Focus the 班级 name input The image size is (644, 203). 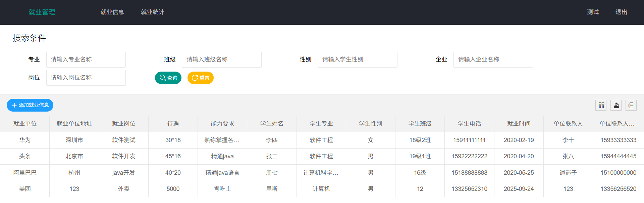coord(222,59)
